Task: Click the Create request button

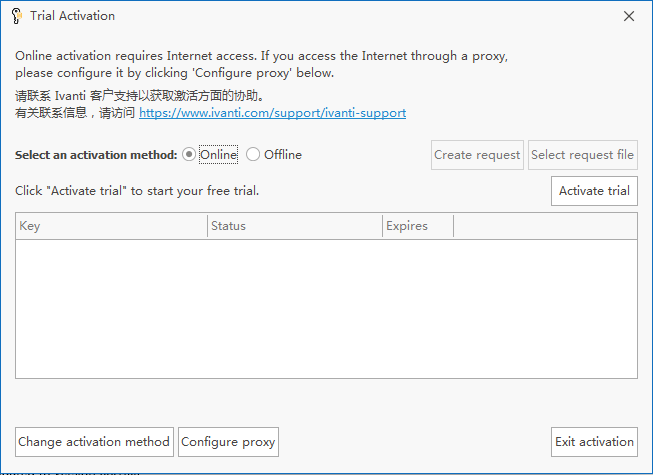Action: [477, 155]
